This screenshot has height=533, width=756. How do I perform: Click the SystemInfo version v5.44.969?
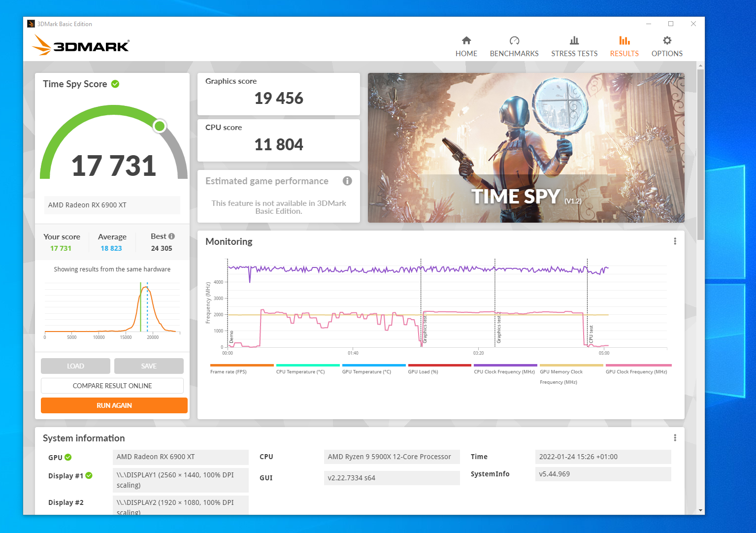(x=603, y=474)
